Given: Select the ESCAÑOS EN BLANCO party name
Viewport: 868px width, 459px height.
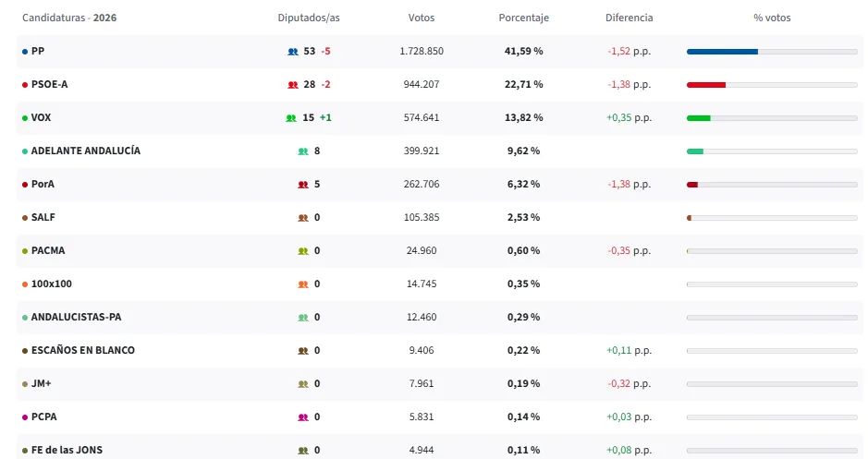Looking at the screenshot, I should tap(83, 350).
